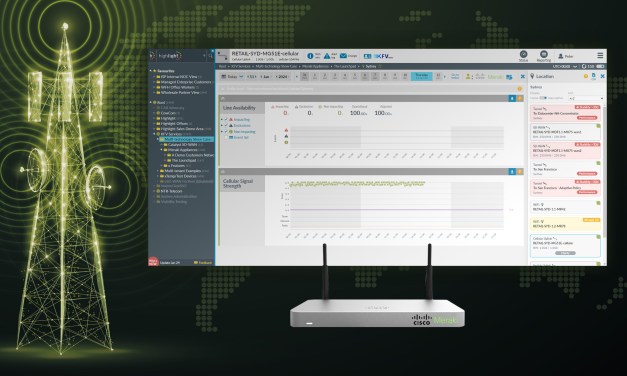Flip the toggle switch in dark bar top right
The width and height of the screenshot is (627, 376).
coord(600,66)
